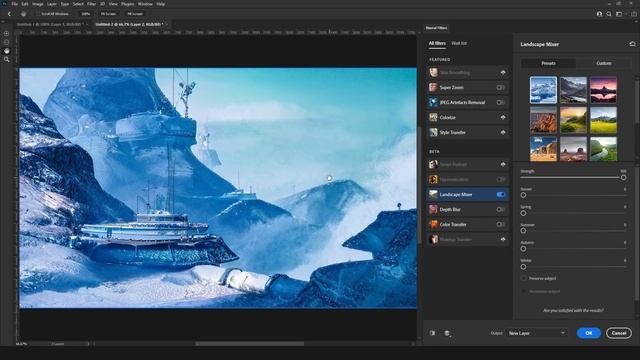Download the Skin Smoothing filter via cloud icon
The height and width of the screenshot is (360, 640).
(x=503, y=73)
